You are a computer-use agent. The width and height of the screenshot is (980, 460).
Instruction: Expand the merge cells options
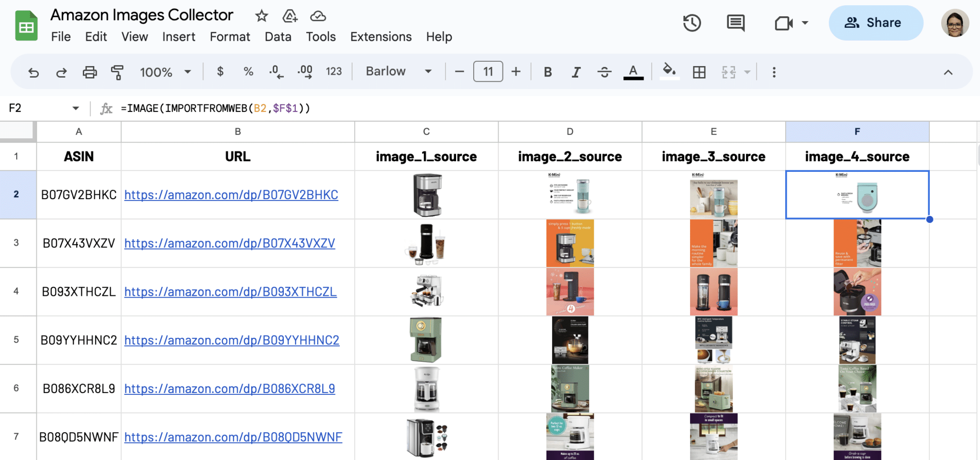tap(747, 72)
